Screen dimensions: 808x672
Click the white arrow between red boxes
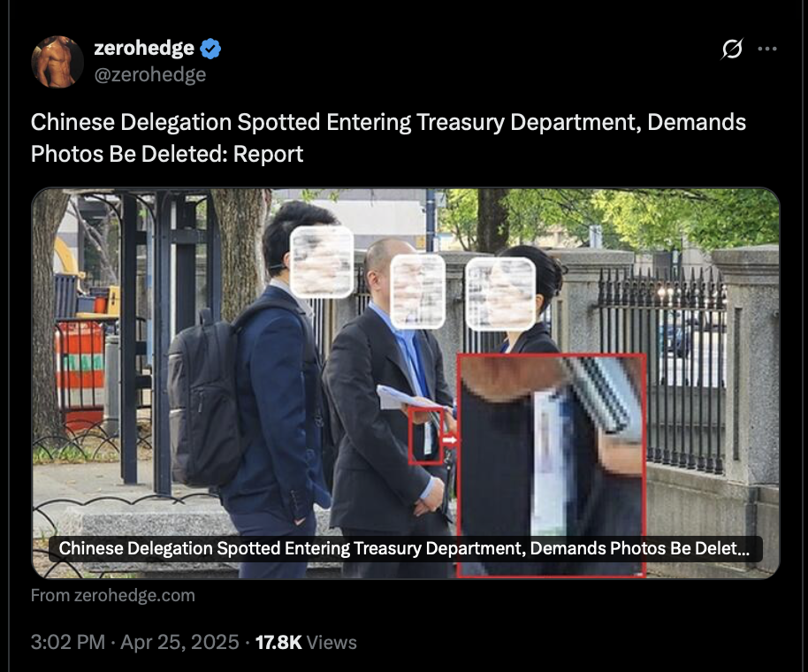point(450,439)
